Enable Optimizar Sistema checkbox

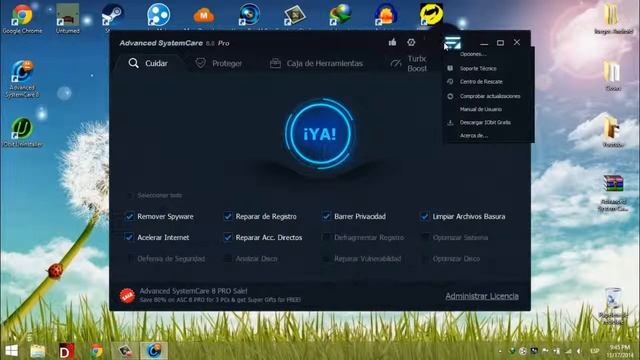[425, 237]
